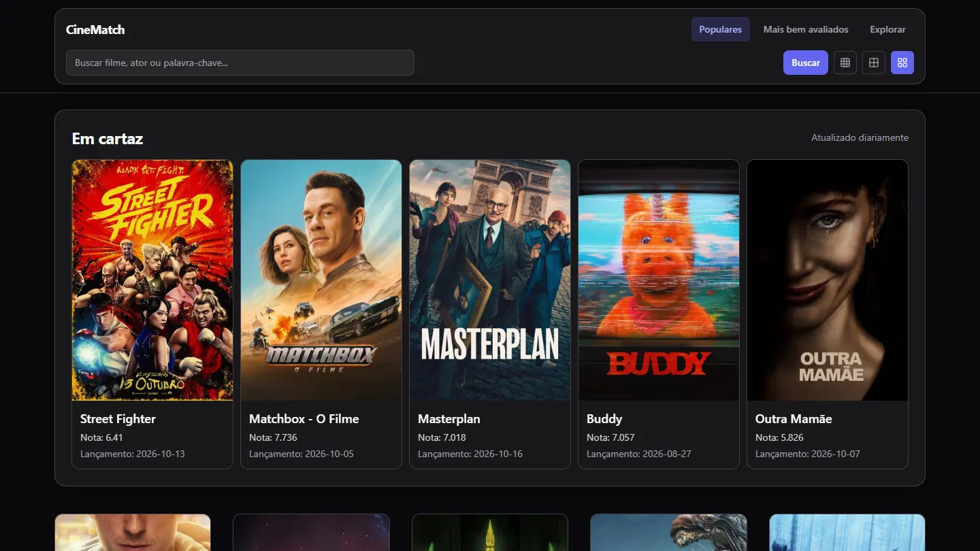Switch to the 2x2 grid layout icon
This screenshot has width=980, height=551.
tap(874, 63)
